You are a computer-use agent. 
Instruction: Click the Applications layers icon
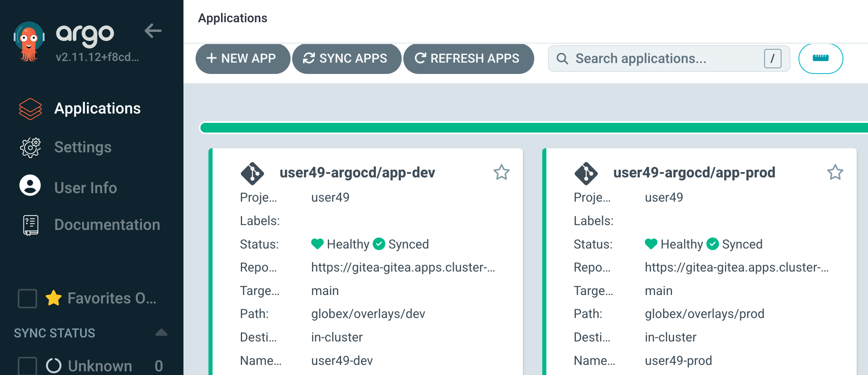pyautogui.click(x=30, y=109)
